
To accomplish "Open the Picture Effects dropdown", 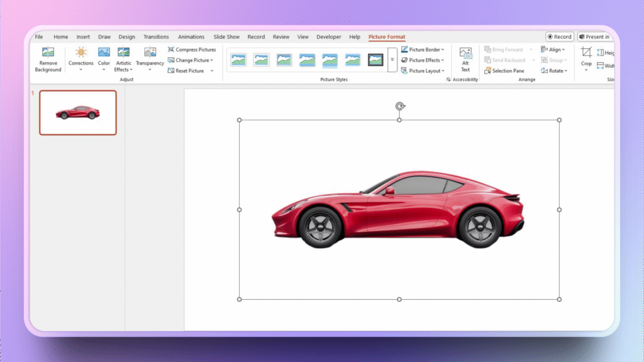I will click(x=423, y=60).
